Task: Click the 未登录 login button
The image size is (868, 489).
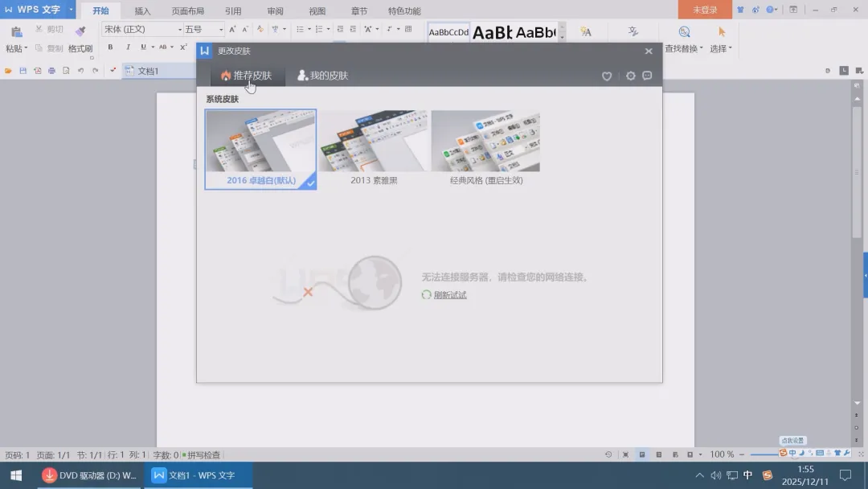Action: [x=705, y=10]
